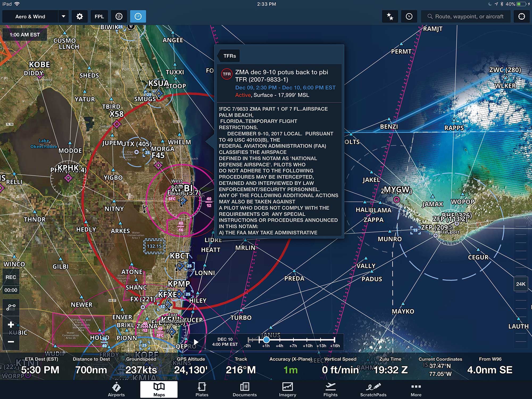Move the blue timeline slider handle
The image size is (532, 399).
tap(266, 340)
